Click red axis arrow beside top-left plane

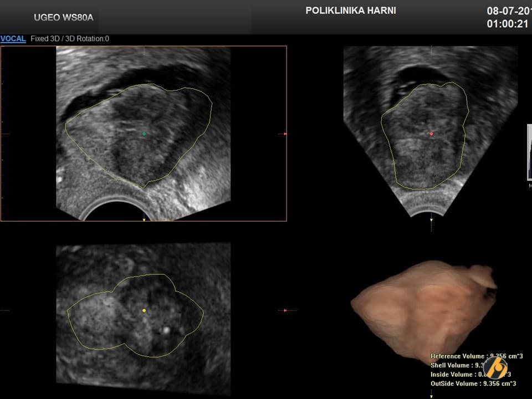click(284, 134)
